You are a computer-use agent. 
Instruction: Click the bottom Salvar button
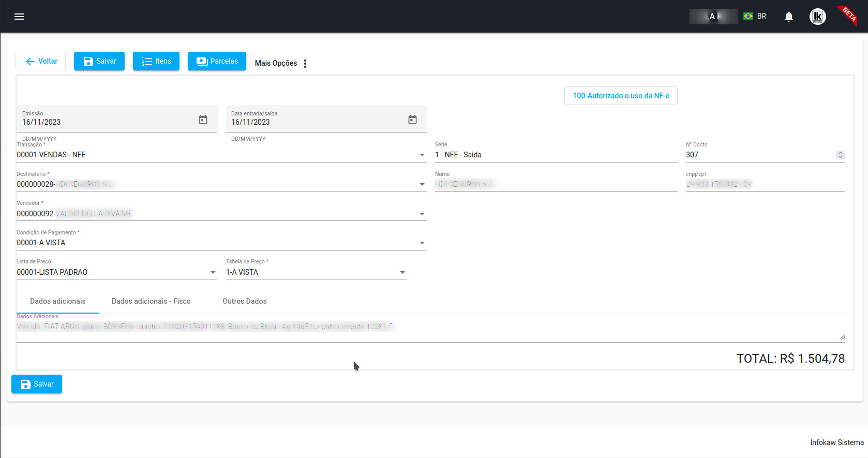[x=37, y=384]
